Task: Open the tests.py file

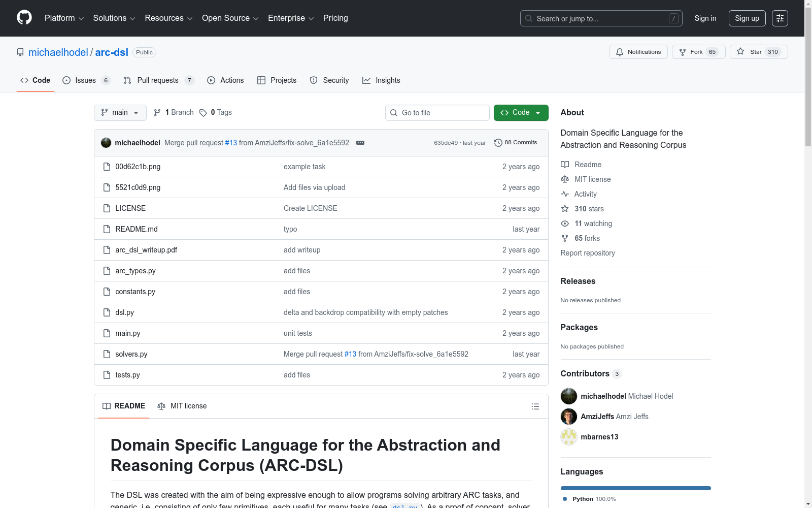Action: 127,375
